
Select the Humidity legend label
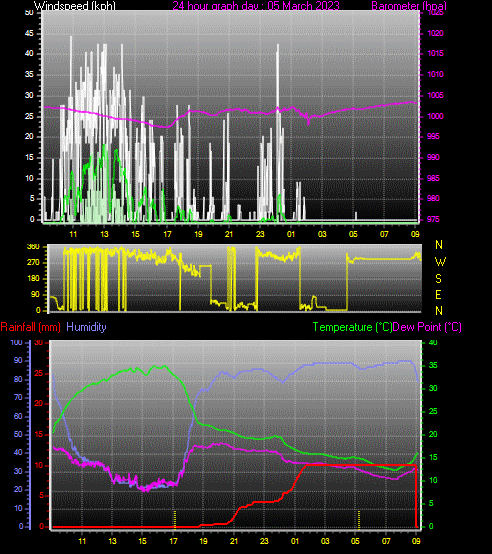[86, 327]
